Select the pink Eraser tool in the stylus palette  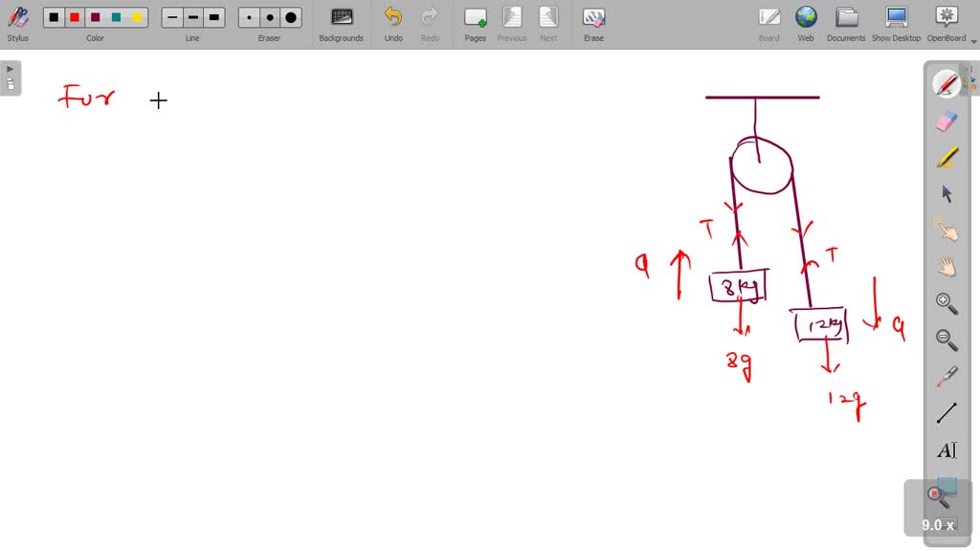947,121
